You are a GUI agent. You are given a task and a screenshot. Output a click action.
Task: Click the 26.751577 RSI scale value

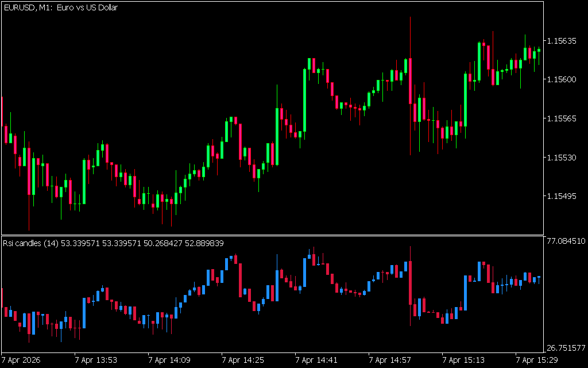(566, 348)
